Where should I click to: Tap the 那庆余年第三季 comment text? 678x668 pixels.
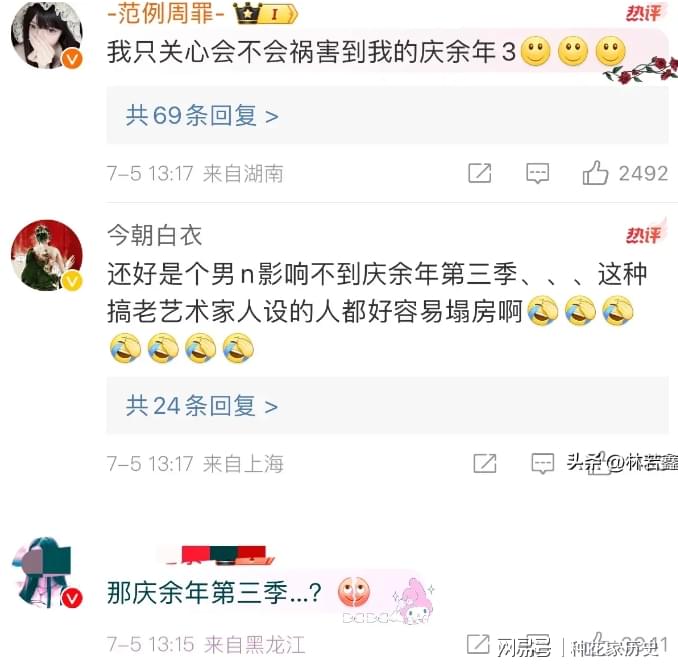click(x=214, y=592)
